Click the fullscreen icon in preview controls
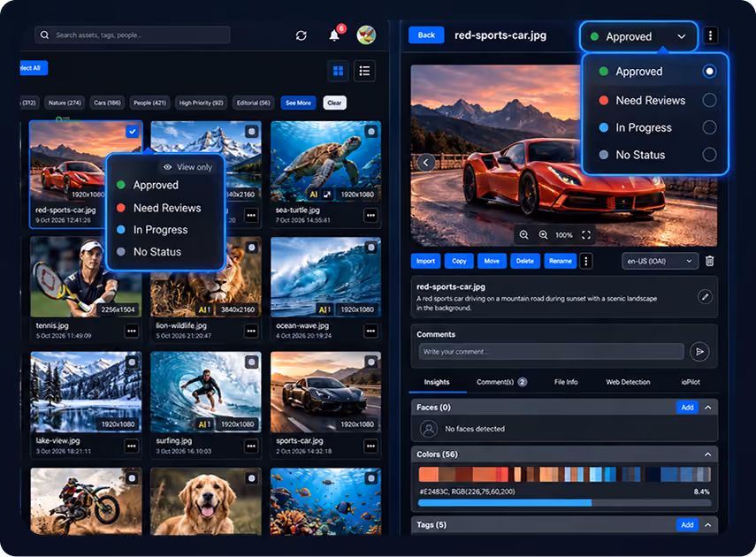Viewport: 756px width, 557px height. point(586,235)
